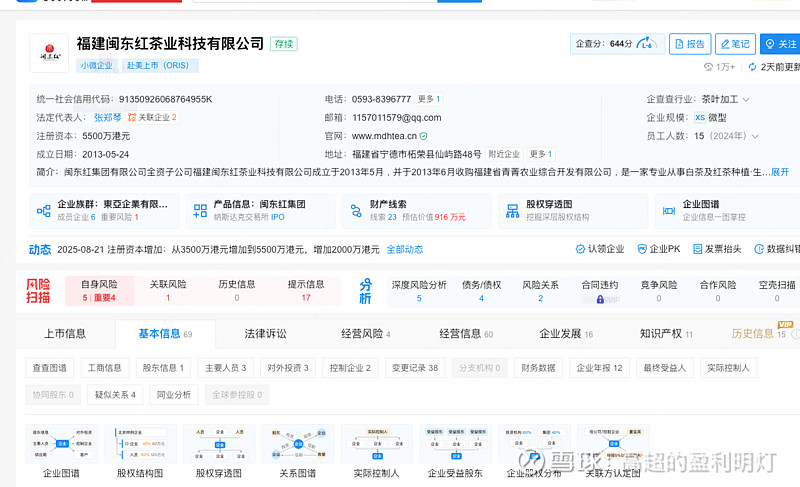Open 发票抬头 invoice title
The width and height of the screenshot is (800, 487).
pos(716,249)
